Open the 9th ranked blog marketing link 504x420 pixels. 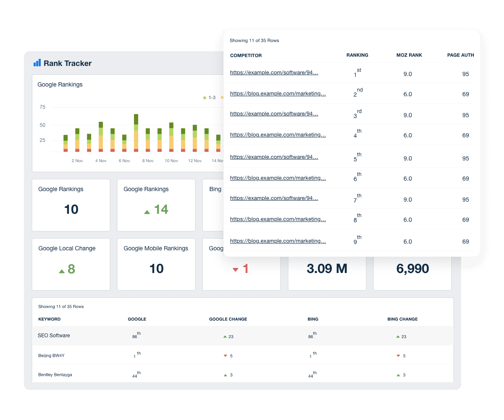click(x=278, y=241)
